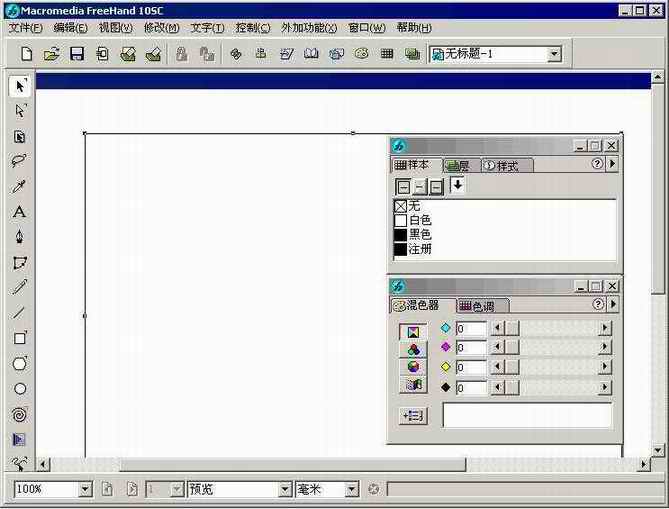The width and height of the screenshot is (669, 509).
Task: Open the page number dropdown
Action: point(177,489)
